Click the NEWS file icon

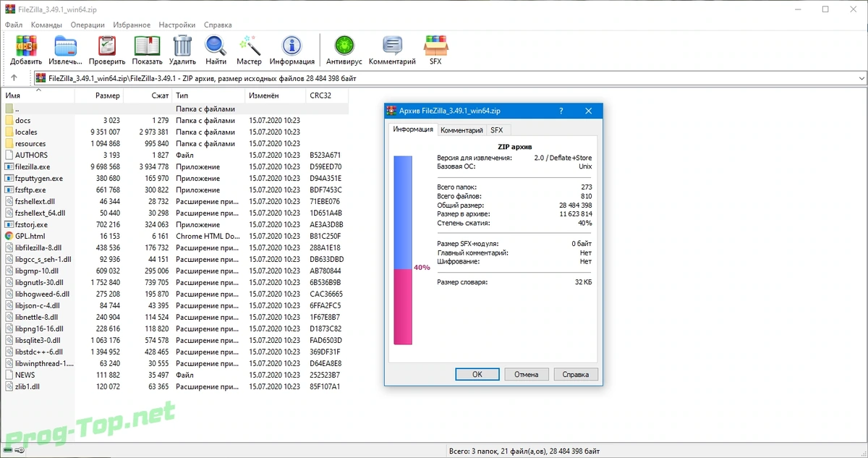click(9, 375)
